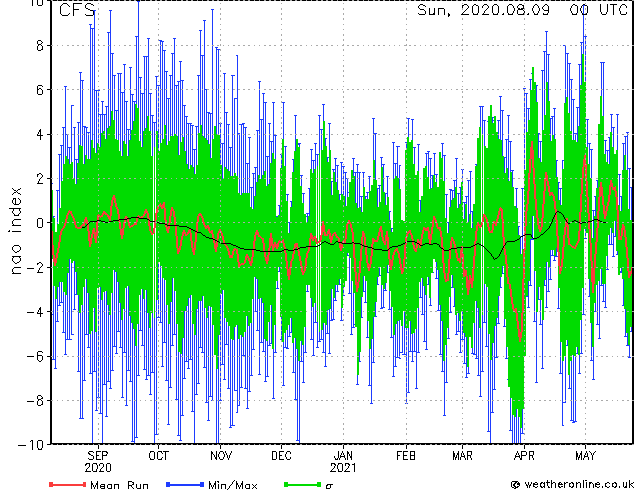Click the y-axis value -10
This screenshot has width=634, height=490.
[31, 445]
